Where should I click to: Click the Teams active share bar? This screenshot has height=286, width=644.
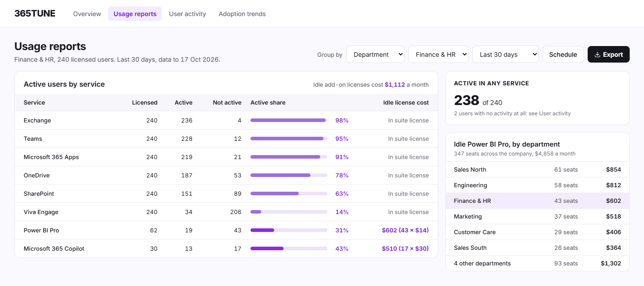coord(289,139)
